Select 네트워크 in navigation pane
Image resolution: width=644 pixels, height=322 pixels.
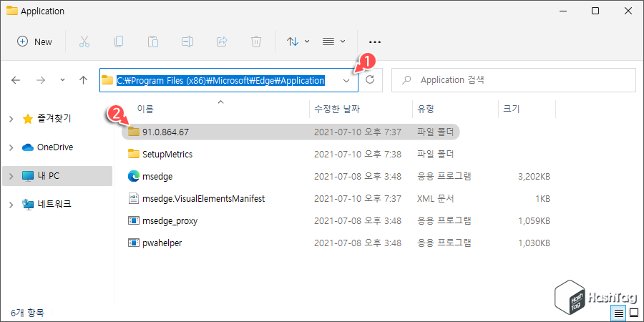[47, 204]
